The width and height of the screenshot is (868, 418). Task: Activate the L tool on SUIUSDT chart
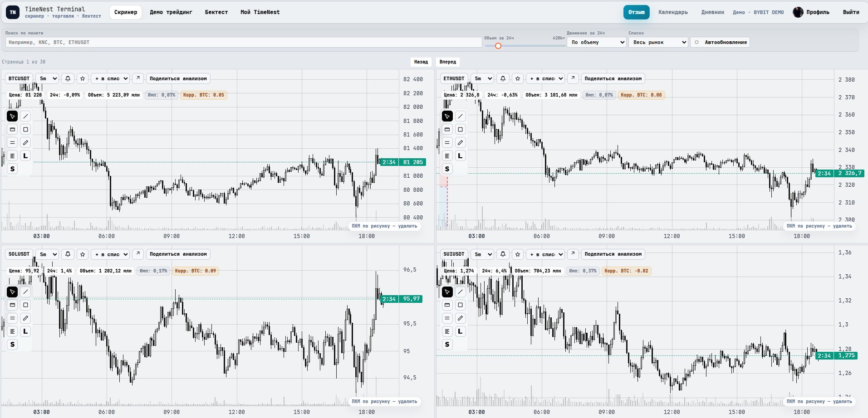click(460, 331)
